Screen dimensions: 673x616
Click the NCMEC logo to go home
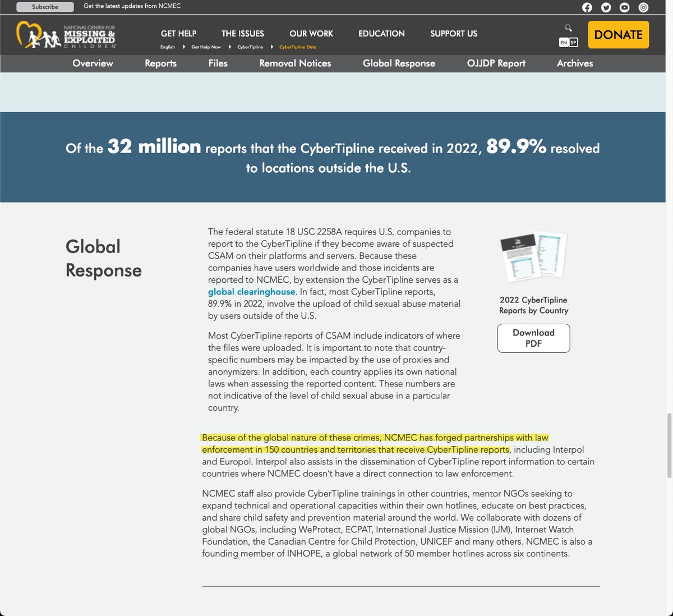[x=66, y=35]
